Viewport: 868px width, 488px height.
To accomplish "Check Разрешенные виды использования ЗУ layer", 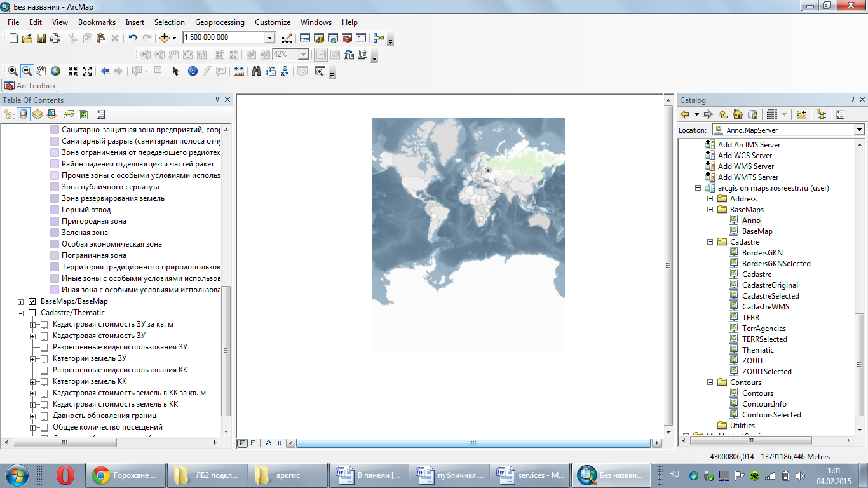I will pos(44,347).
